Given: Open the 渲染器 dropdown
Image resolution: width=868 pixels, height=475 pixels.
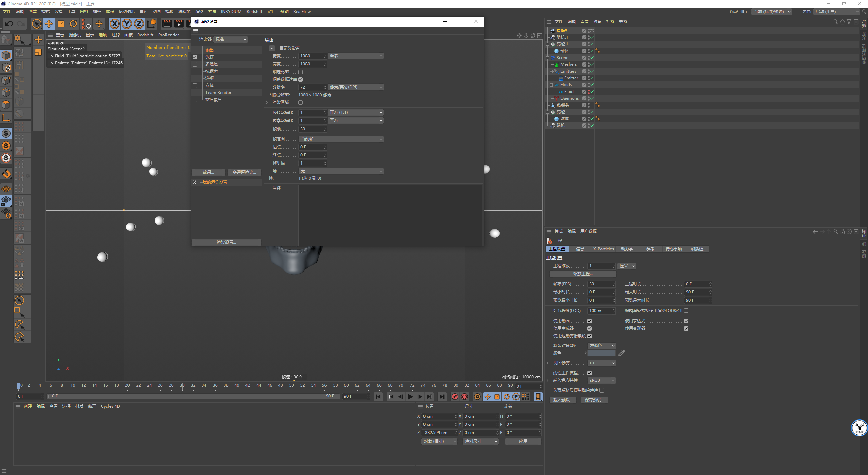Looking at the screenshot, I should 231,40.
